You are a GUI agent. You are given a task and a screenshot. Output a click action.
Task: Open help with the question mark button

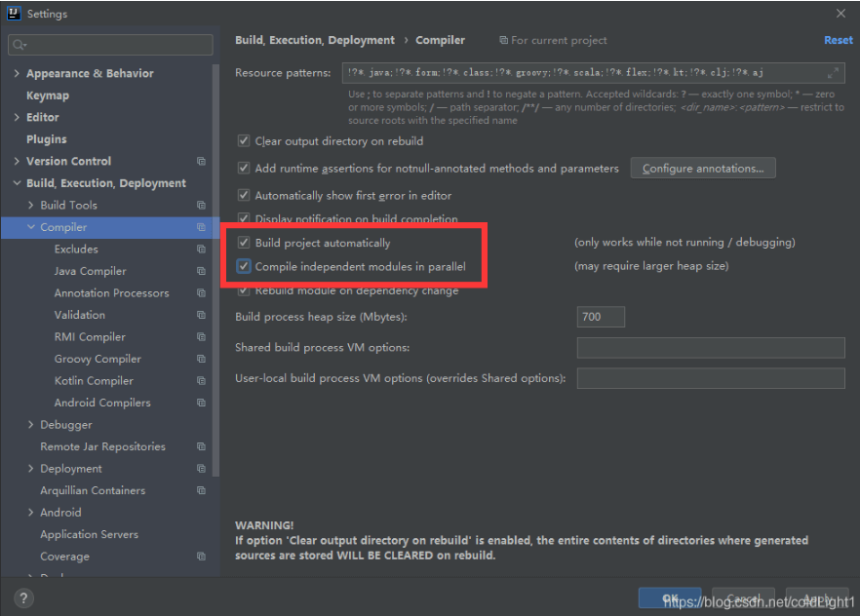[x=23, y=597]
